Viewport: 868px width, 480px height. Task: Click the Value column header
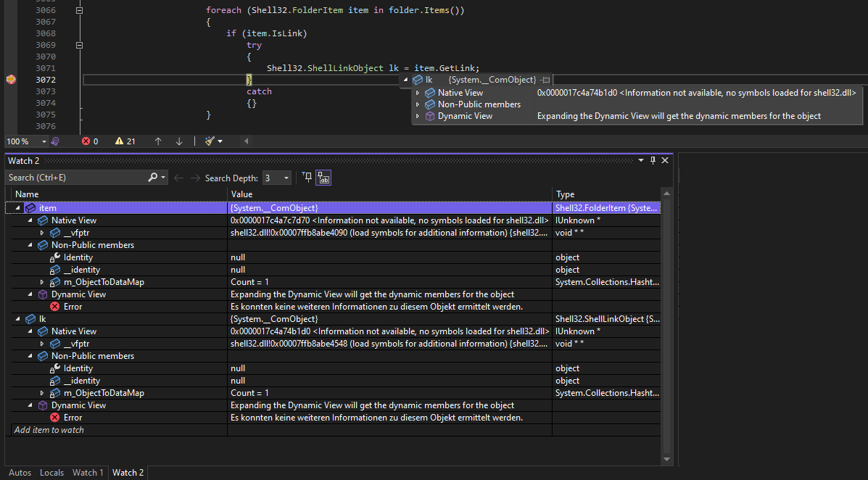point(389,194)
